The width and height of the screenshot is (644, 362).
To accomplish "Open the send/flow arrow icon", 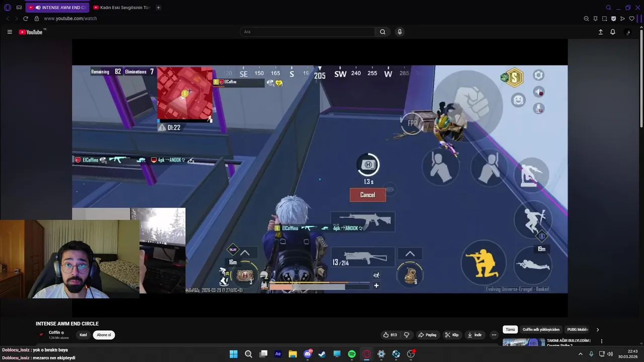I will tap(622, 19).
